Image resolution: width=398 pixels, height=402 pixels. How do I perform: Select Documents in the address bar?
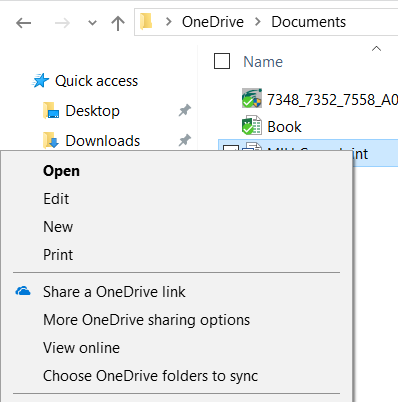(x=309, y=22)
